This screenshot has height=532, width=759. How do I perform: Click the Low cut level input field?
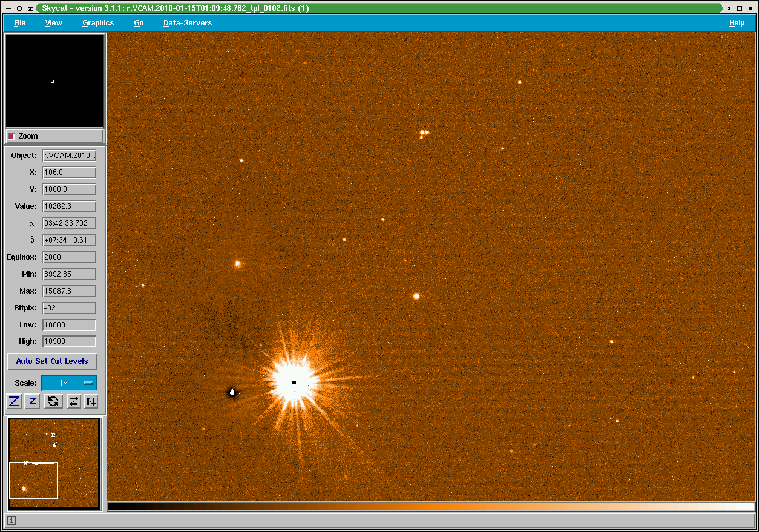click(69, 325)
